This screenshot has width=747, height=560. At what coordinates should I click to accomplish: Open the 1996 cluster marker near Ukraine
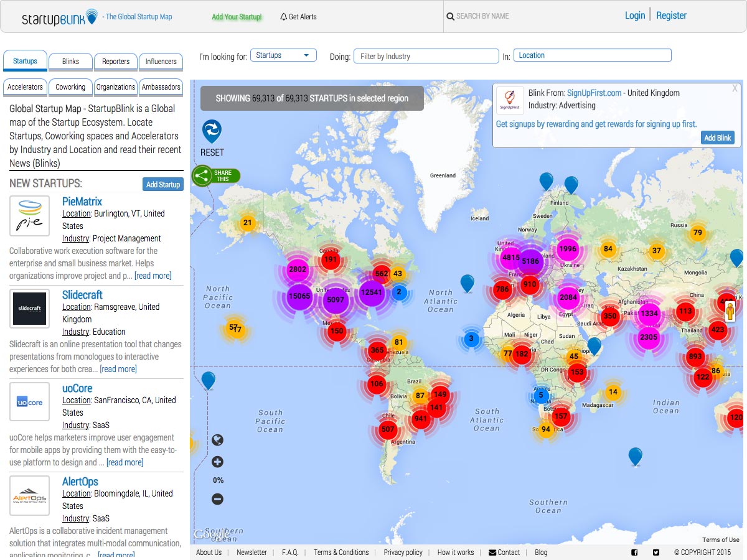coord(568,249)
